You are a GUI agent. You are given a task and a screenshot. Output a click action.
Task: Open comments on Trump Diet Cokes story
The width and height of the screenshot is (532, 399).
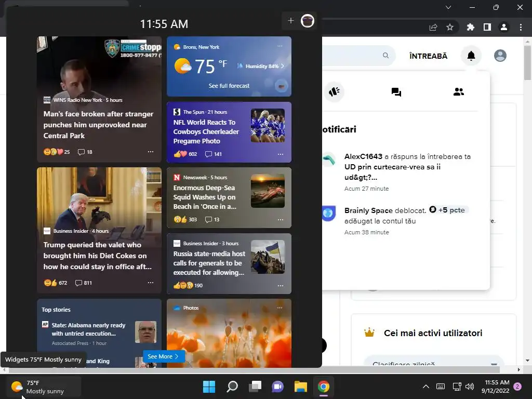pos(83,283)
